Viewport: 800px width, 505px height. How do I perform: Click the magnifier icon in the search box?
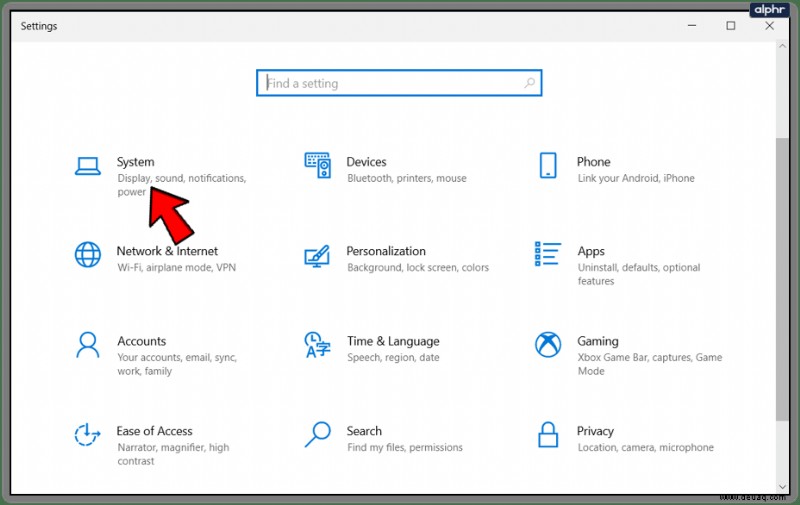530,83
